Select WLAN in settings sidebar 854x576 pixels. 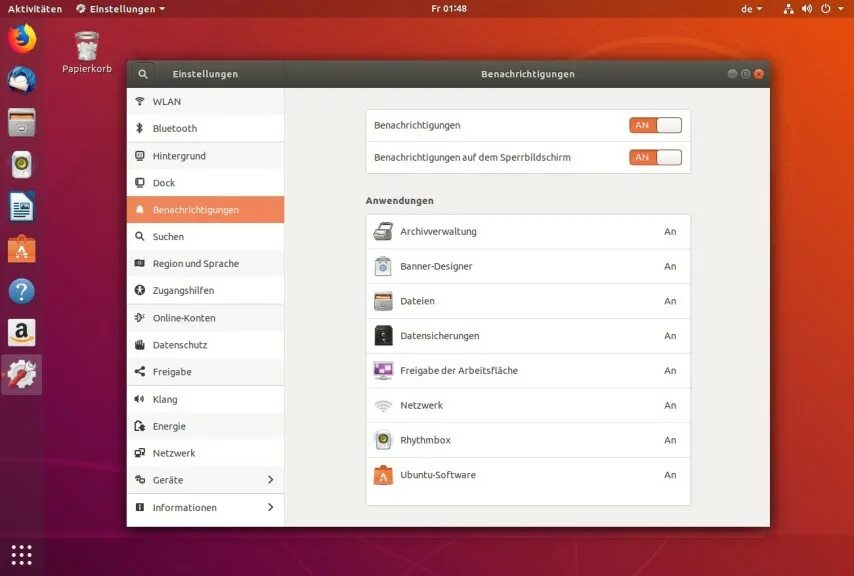point(205,101)
